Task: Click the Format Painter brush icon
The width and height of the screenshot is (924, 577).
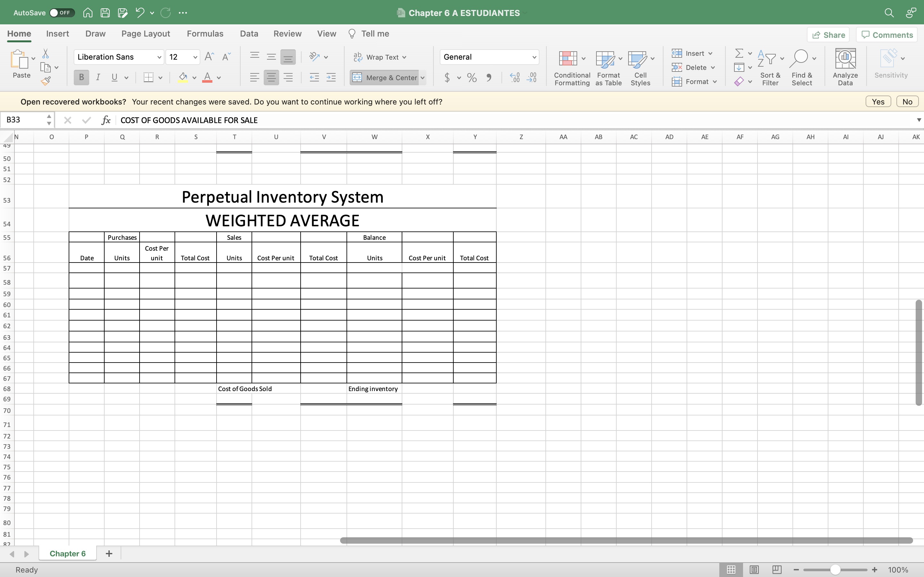Action: click(x=46, y=81)
